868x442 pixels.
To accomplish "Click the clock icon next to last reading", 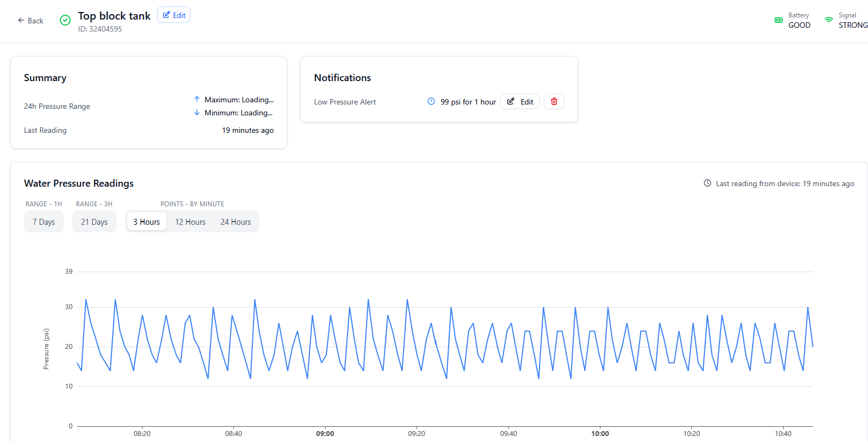I will point(708,183).
